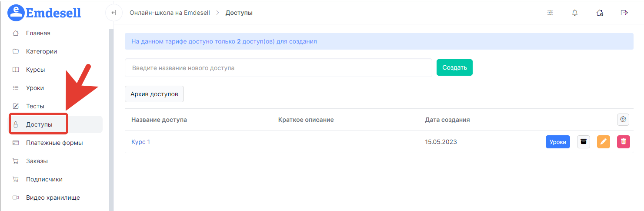Image resolution: width=644 pixels, height=211 pixels.
Task: Click the Подписчики cart icon
Action: tap(16, 179)
